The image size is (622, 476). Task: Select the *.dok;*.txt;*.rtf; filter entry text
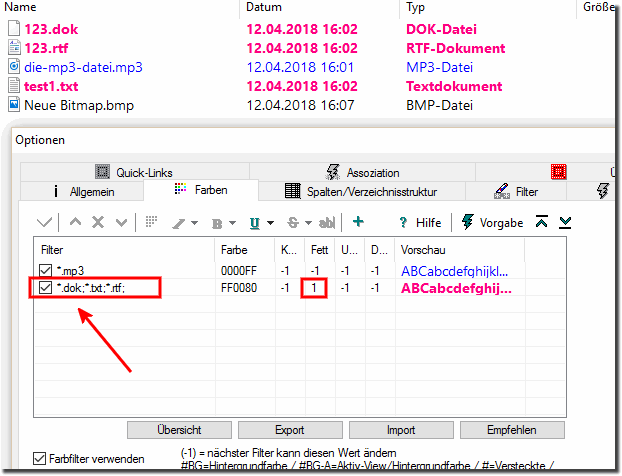click(91, 288)
